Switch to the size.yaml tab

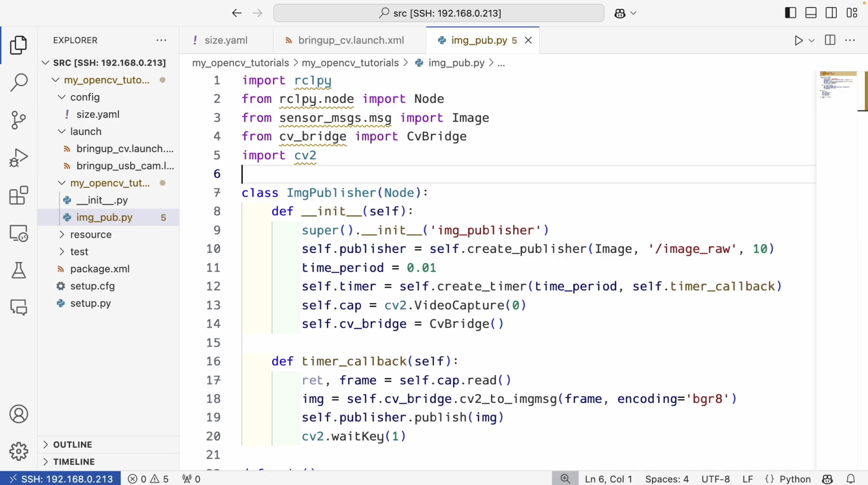226,40
